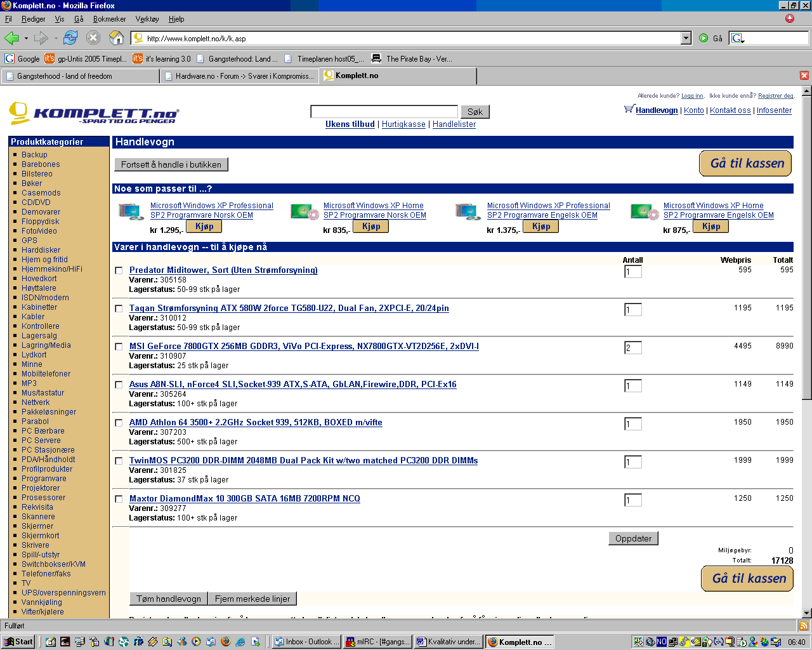The height and width of the screenshot is (650, 812).
Task: Click the NVIDIA icon in system tray
Action: (x=696, y=642)
